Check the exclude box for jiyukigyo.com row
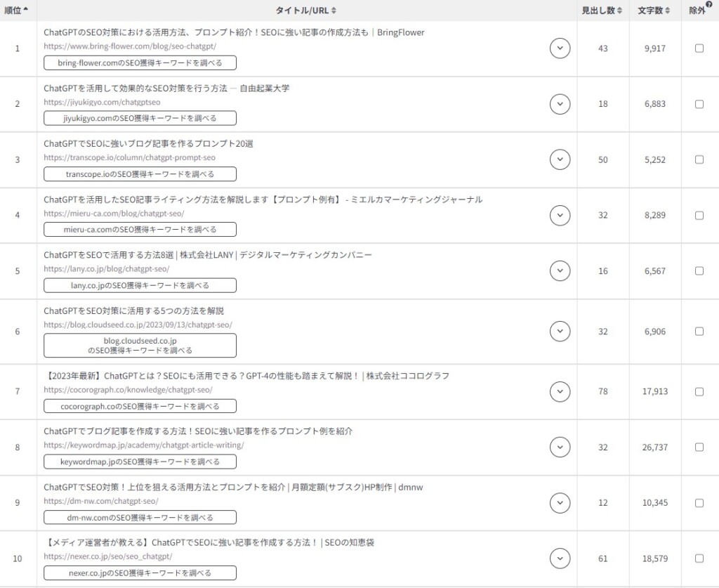Screen dimensions: 719x588 pyautogui.click(x=699, y=104)
